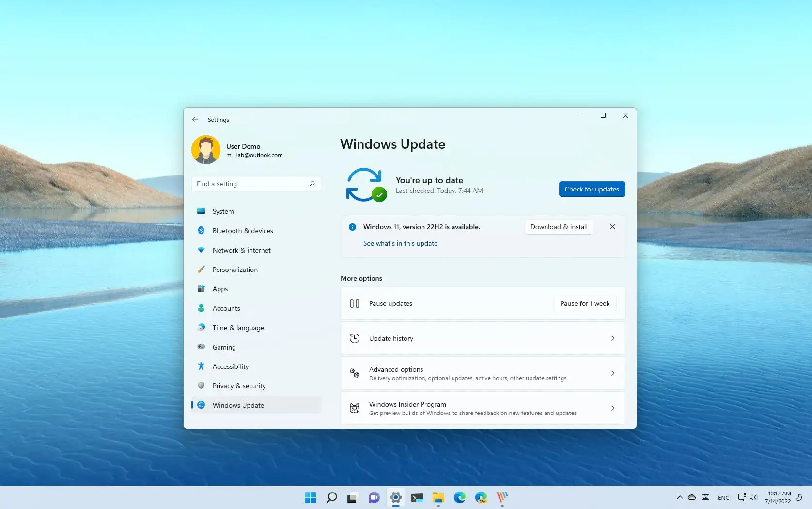Open Accessibility settings category
The width and height of the screenshot is (812, 509).
coord(256,366)
